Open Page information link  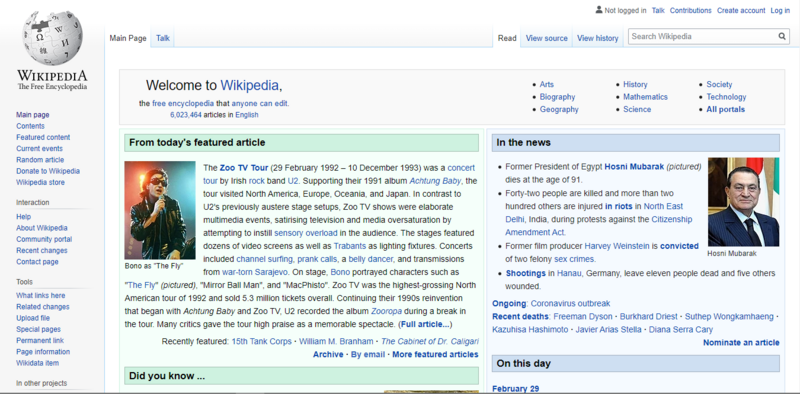point(43,351)
